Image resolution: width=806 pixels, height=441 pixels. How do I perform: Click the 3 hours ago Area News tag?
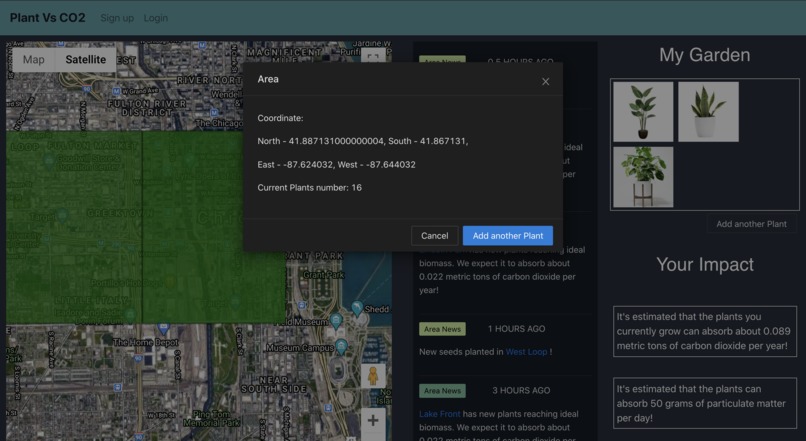(x=442, y=391)
